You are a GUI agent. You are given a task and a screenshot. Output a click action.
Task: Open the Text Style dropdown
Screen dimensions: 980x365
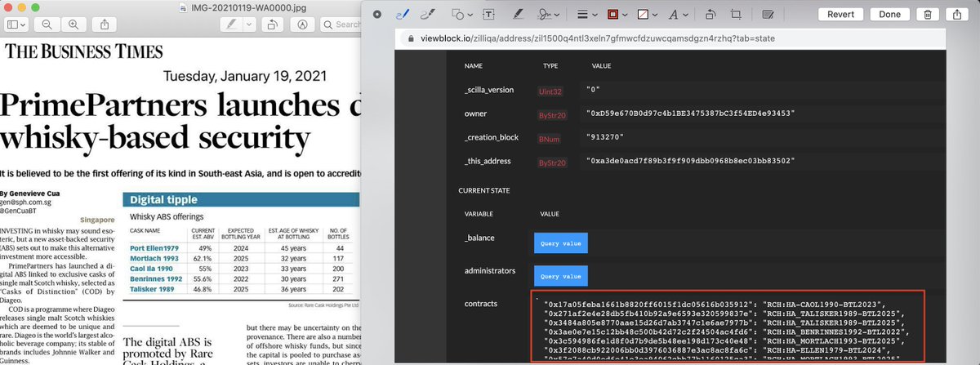coord(678,14)
